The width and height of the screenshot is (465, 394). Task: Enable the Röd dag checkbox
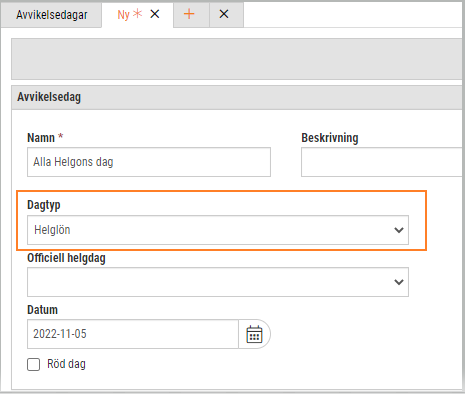pos(34,364)
